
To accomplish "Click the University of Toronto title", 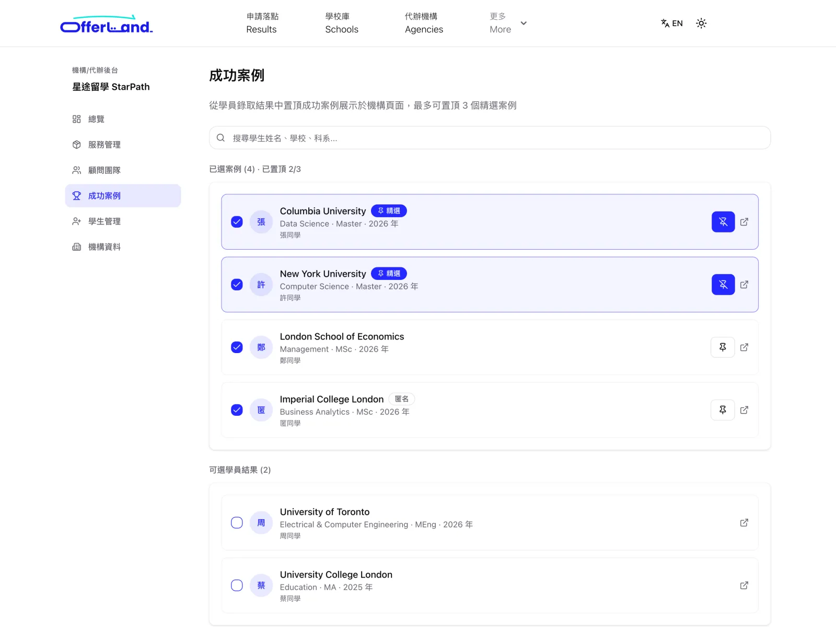I will (x=324, y=512).
